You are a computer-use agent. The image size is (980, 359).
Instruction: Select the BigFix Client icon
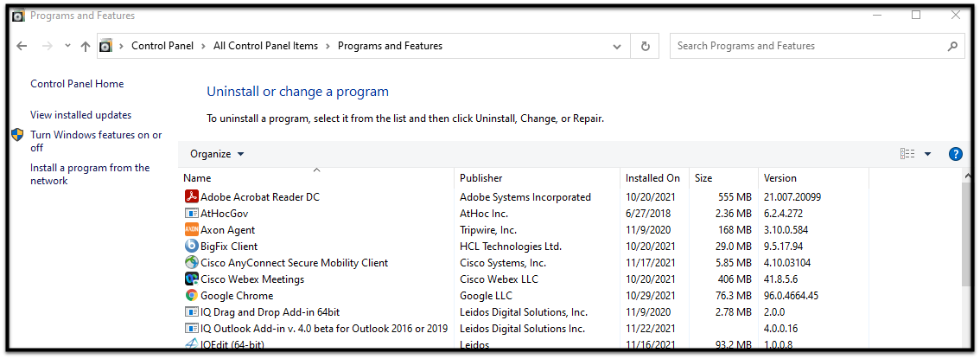click(192, 246)
